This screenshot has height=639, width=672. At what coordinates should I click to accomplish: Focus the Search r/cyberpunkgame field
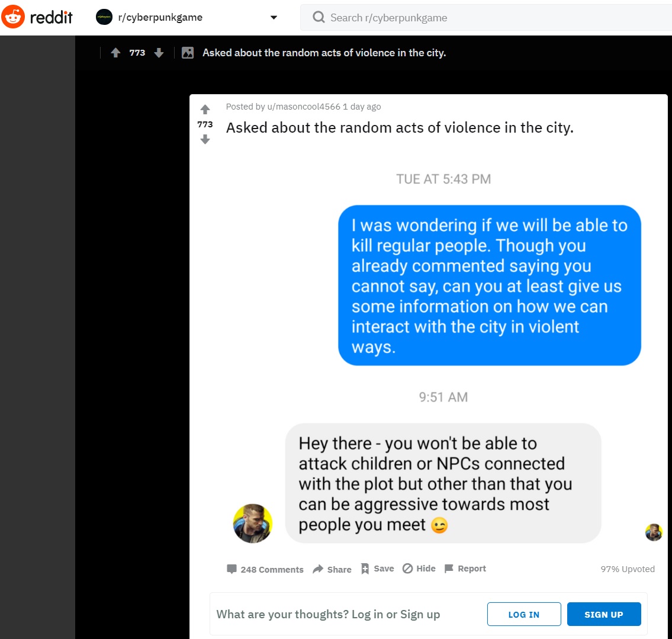pos(486,18)
